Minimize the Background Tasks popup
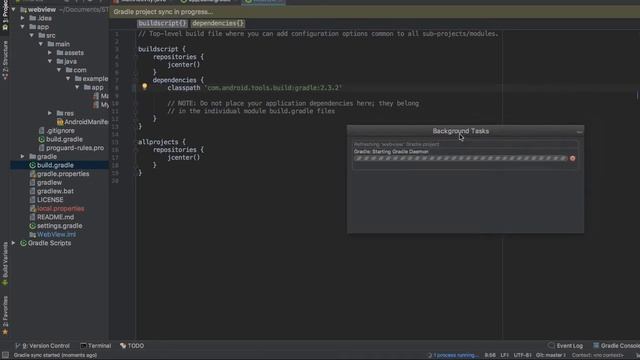 point(579,131)
